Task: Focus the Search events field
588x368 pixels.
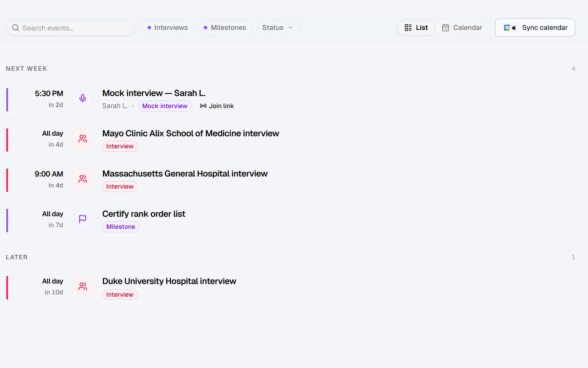Action: pos(70,28)
